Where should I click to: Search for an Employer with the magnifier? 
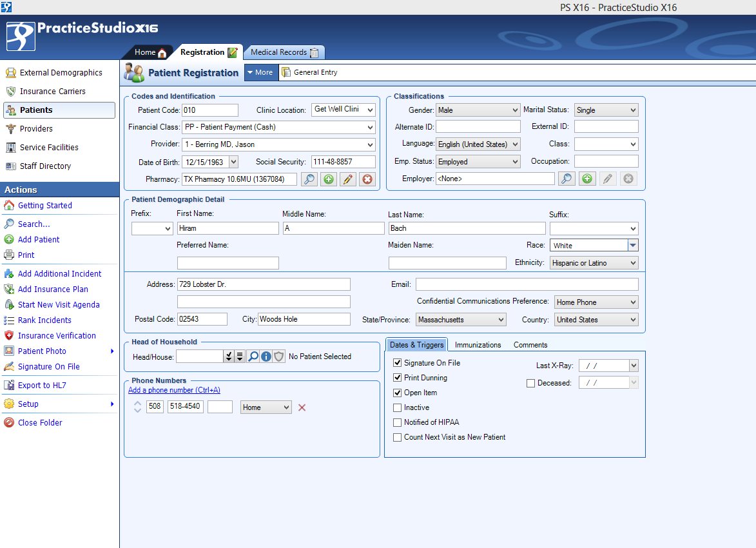pos(566,178)
